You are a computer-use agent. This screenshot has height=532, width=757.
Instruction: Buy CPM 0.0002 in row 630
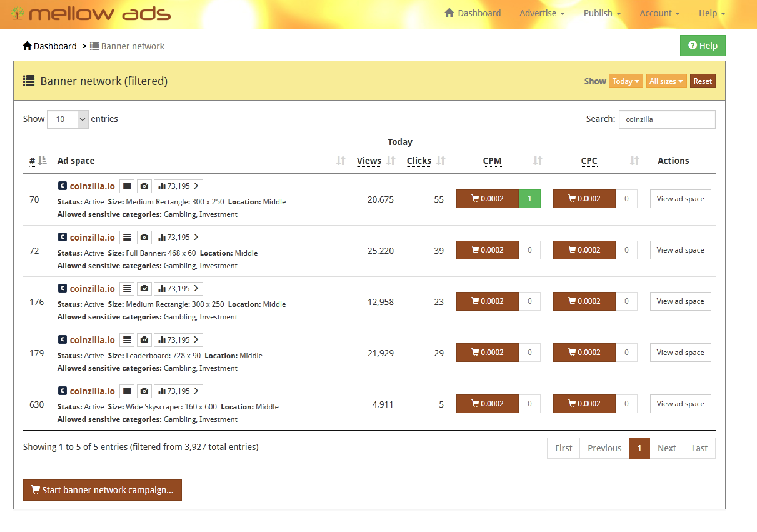click(x=488, y=404)
